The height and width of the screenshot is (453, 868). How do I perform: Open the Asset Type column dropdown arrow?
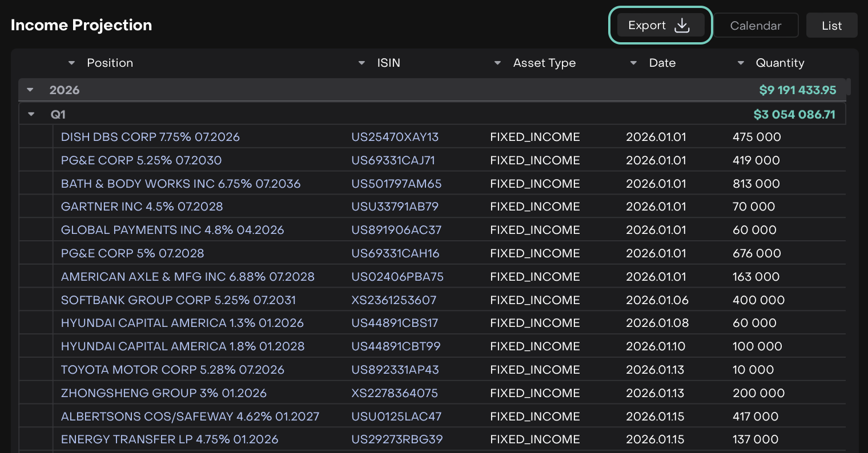[497, 63]
